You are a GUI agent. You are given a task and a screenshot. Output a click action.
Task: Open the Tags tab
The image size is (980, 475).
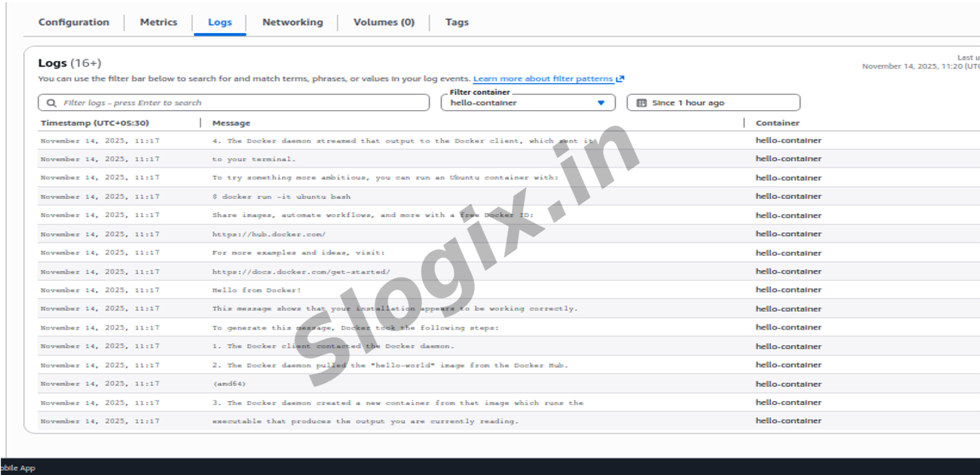point(456,23)
